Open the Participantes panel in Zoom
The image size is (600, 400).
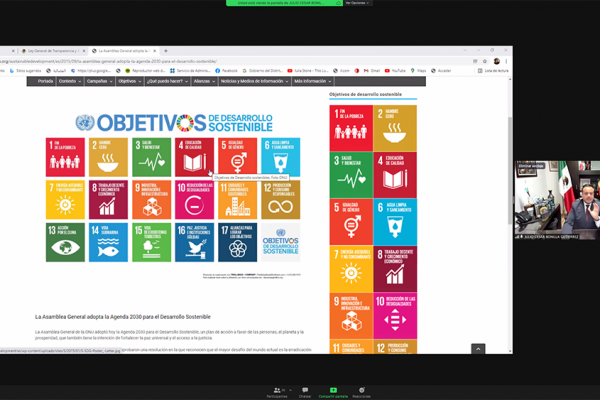(276, 392)
